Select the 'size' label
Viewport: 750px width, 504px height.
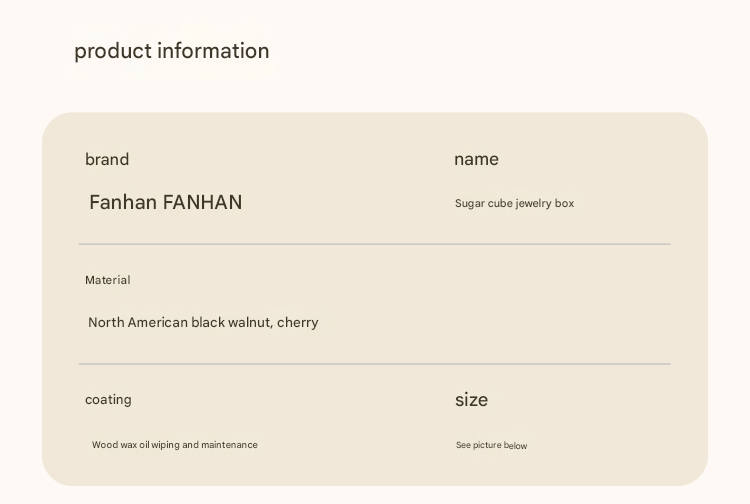tap(471, 400)
